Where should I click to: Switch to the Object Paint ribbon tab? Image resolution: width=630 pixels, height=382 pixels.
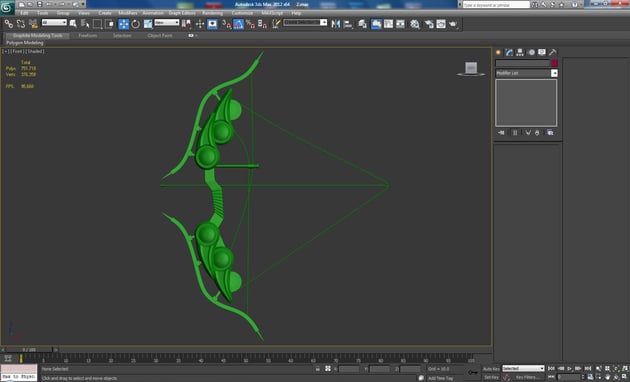click(x=160, y=35)
